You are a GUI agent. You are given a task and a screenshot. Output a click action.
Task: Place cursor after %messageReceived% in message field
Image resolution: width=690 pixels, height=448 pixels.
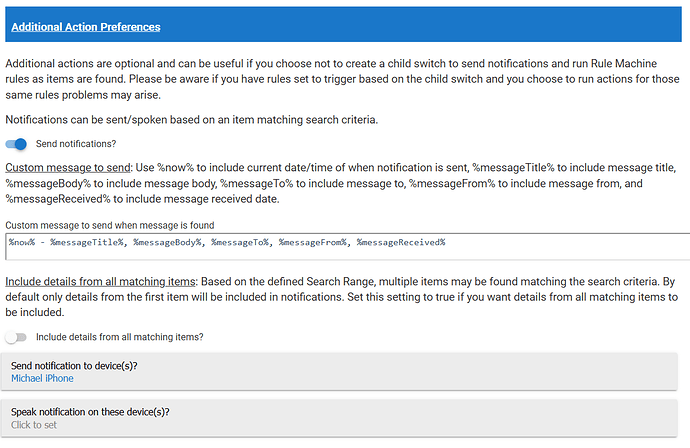tap(446, 242)
